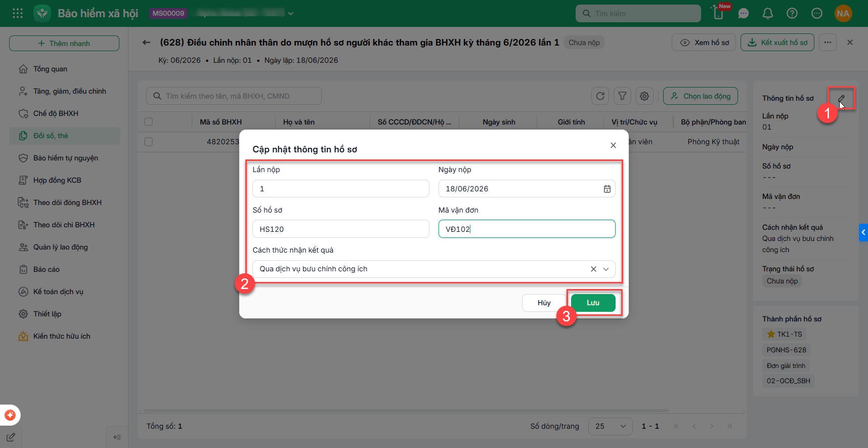The image size is (868, 448).
Task: Open the notifications bell
Action: point(768,13)
